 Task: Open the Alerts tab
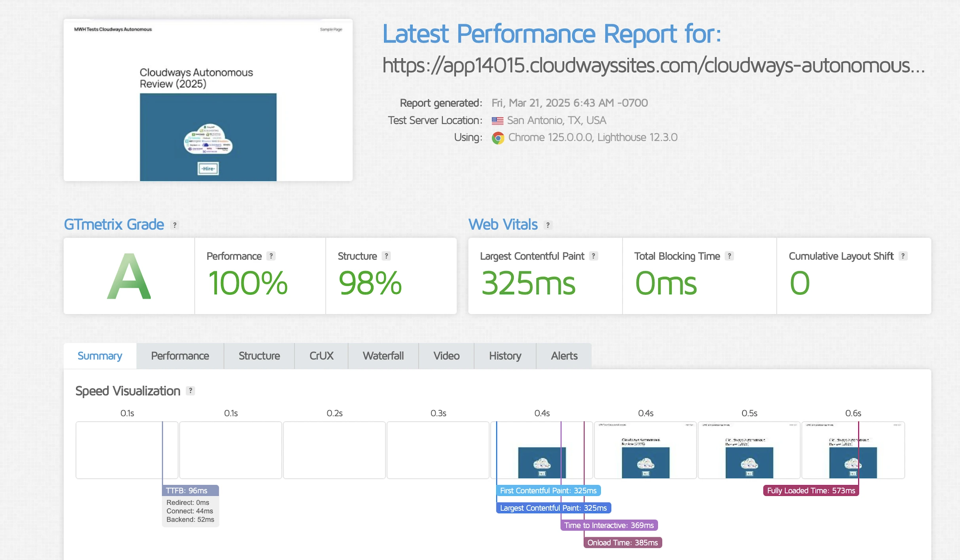(x=564, y=356)
